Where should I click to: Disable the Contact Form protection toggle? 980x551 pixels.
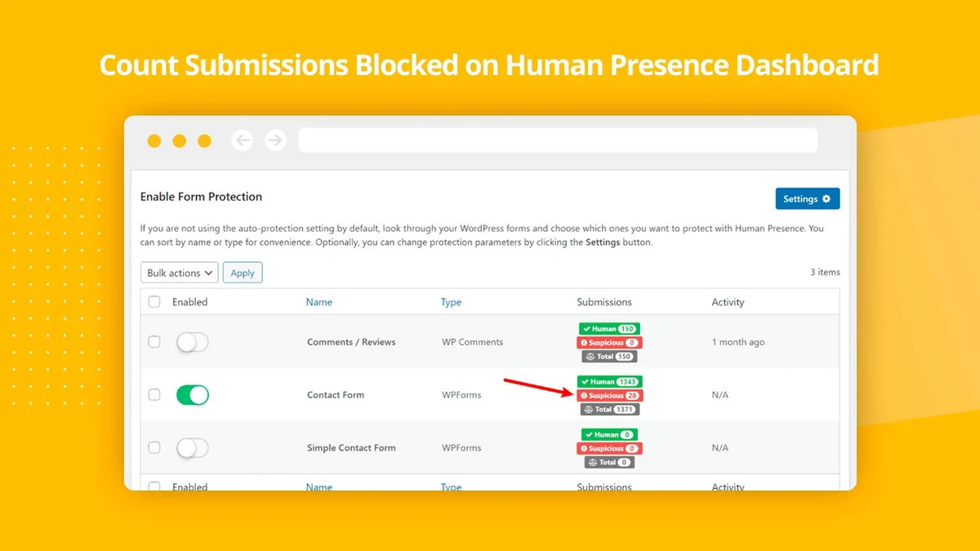(x=193, y=395)
